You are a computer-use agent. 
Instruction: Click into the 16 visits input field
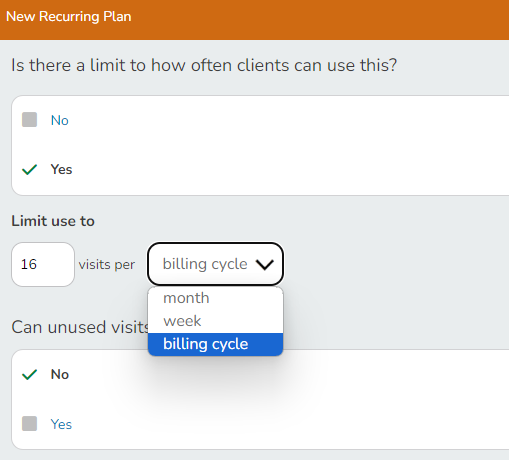[x=43, y=264]
